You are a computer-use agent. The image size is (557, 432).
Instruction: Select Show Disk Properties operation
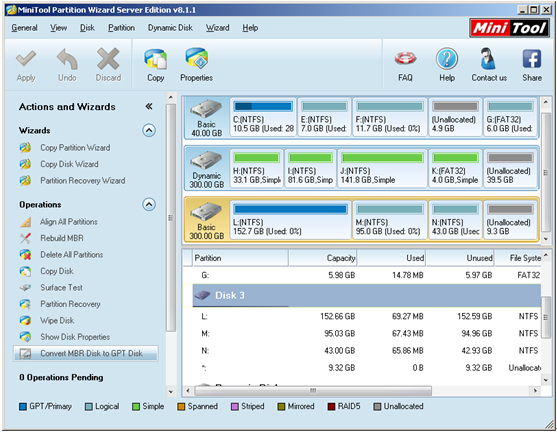[75, 337]
